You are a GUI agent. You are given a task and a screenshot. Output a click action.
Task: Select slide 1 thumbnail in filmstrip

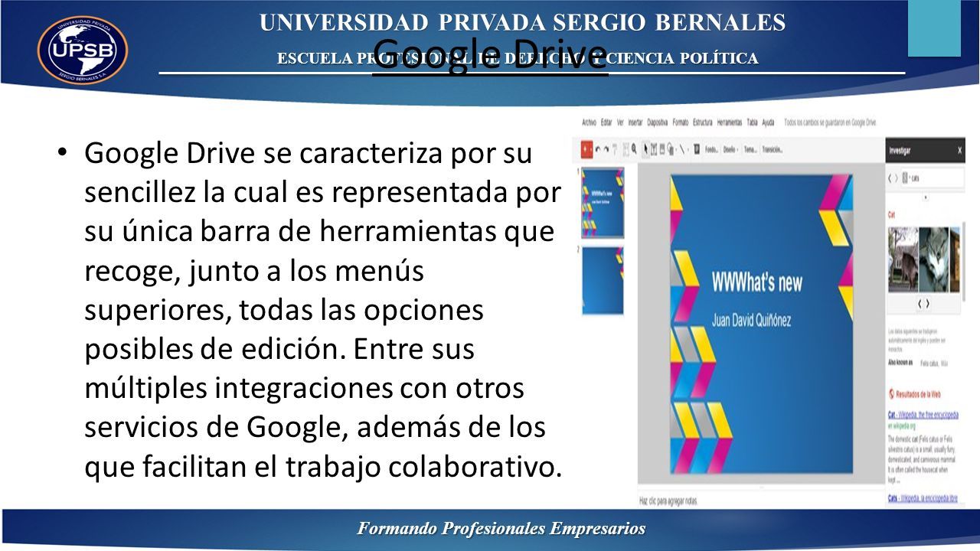pyautogui.click(x=603, y=203)
